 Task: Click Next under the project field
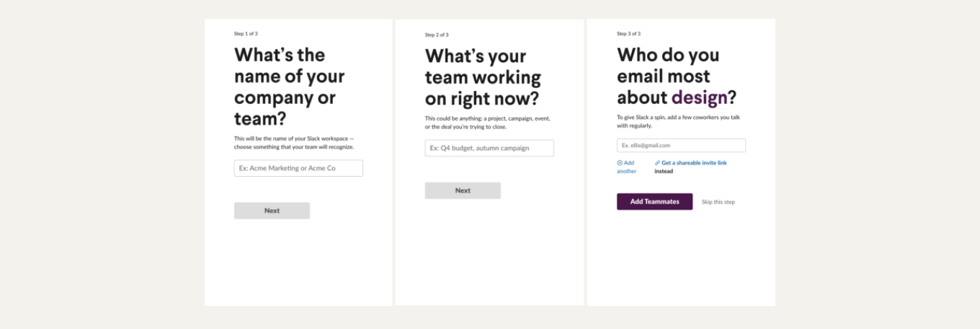click(x=463, y=190)
